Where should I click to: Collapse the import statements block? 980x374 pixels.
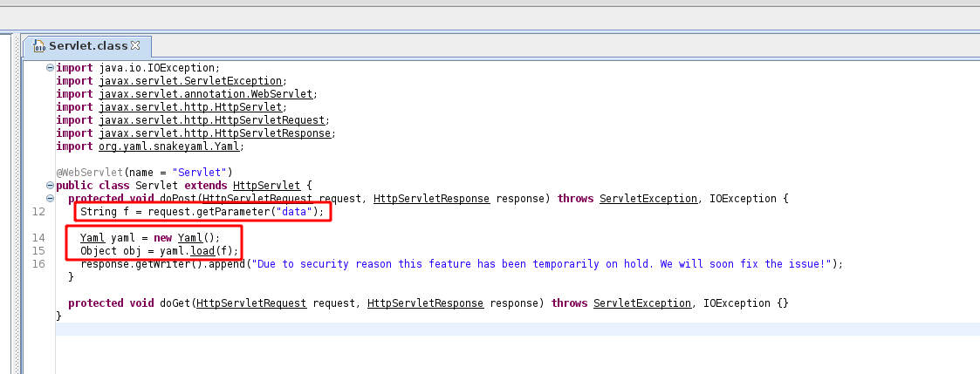50,68
